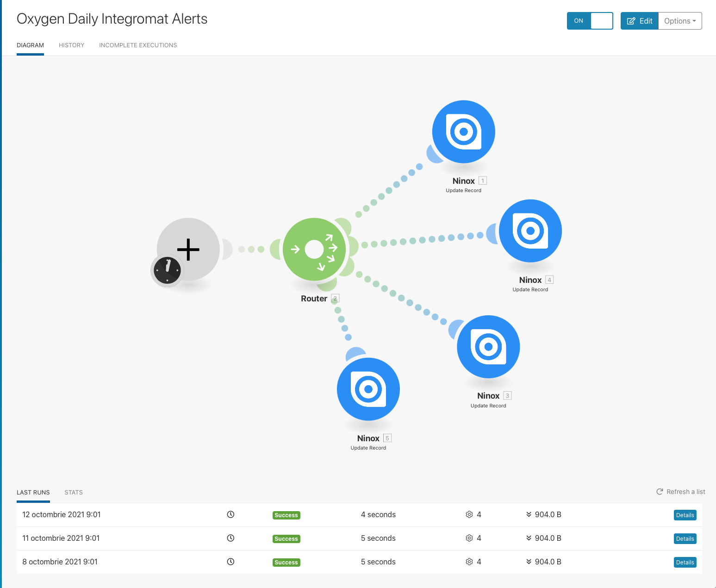Switch to the HISTORY tab
The image size is (716, 588).
pyautogui.click(x=72, y=45)
